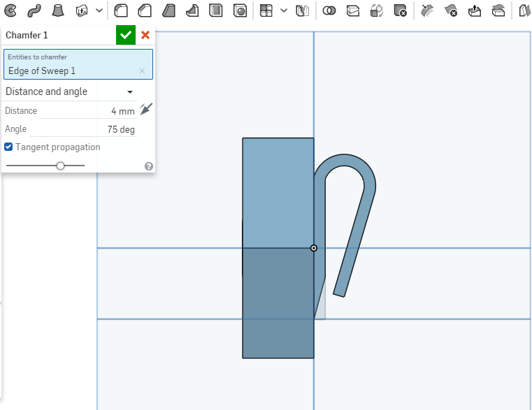Remove Edge of Sweep 1 selection
The width and height of the screenshot is (532, 410).
(x=142, y=71)
